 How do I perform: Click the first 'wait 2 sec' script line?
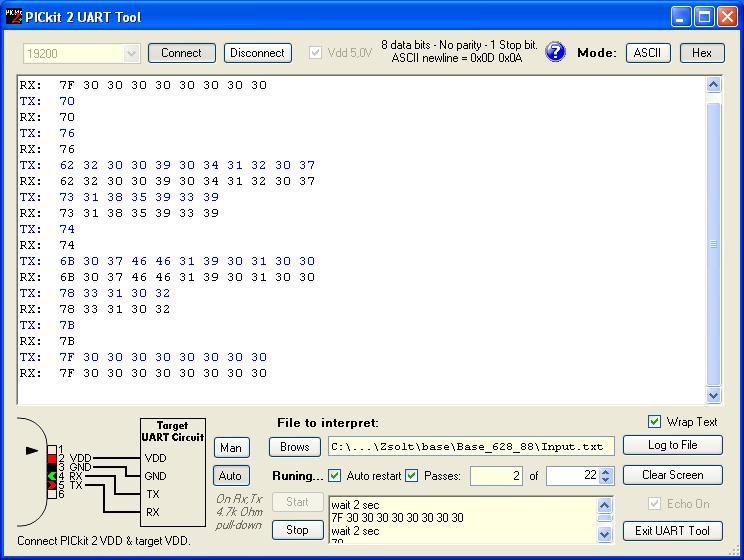(355, 505)
